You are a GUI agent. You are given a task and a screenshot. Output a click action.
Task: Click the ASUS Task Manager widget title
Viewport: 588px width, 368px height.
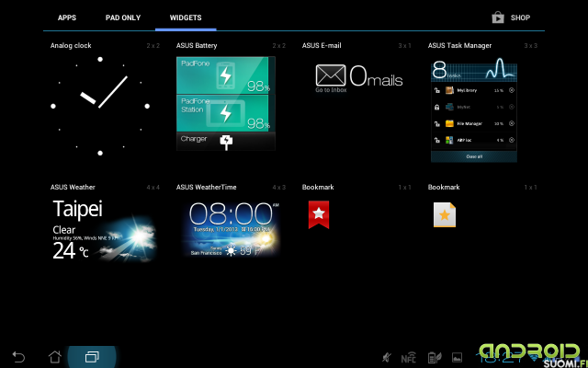[x=459, y=45]
